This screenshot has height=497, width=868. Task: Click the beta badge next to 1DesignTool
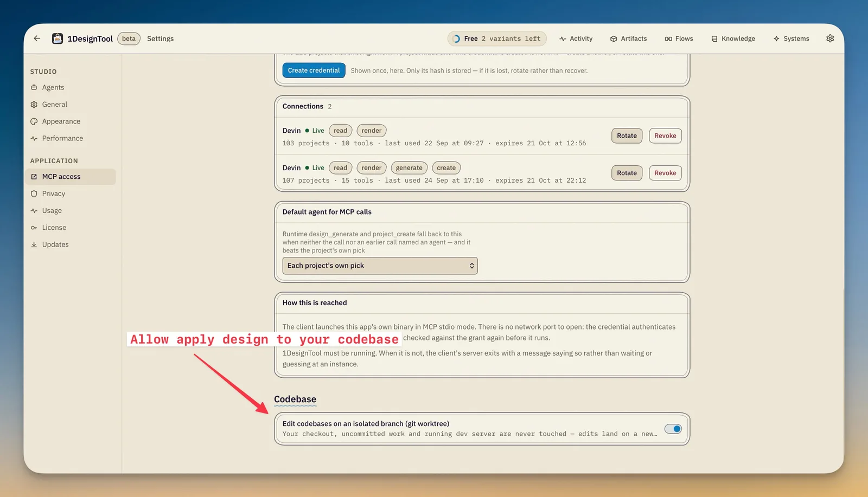(129, 38)
